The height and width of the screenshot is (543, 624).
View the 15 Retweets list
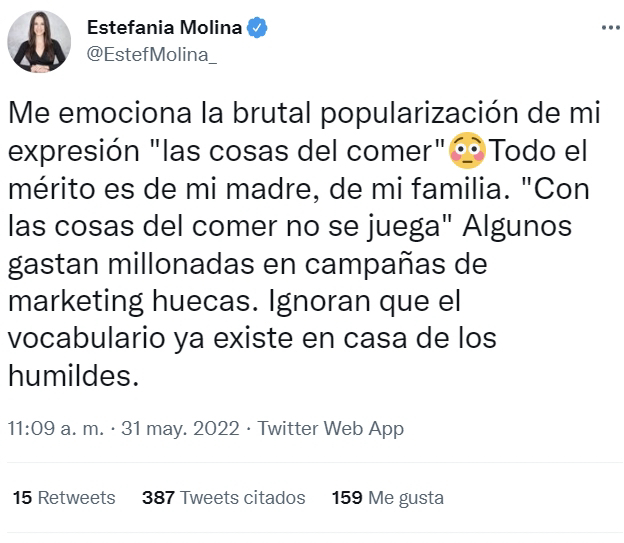[65, 497]
